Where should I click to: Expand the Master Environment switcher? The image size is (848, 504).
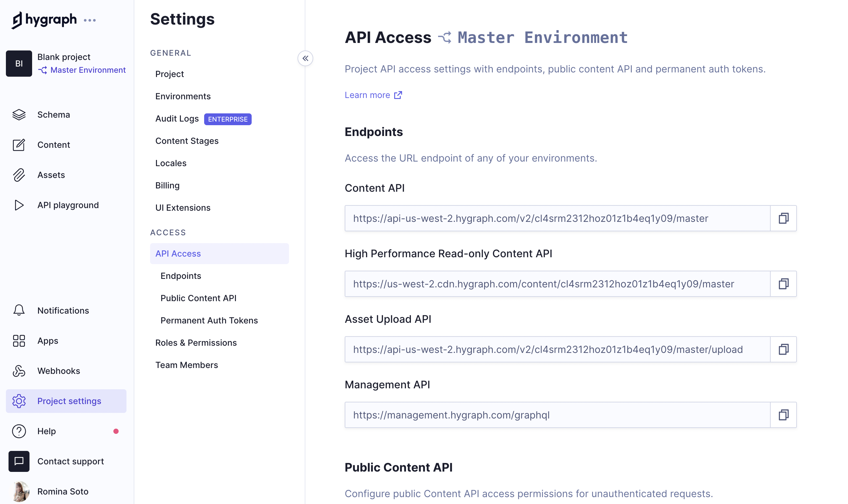pyautogui.click(x=82, y=69)
